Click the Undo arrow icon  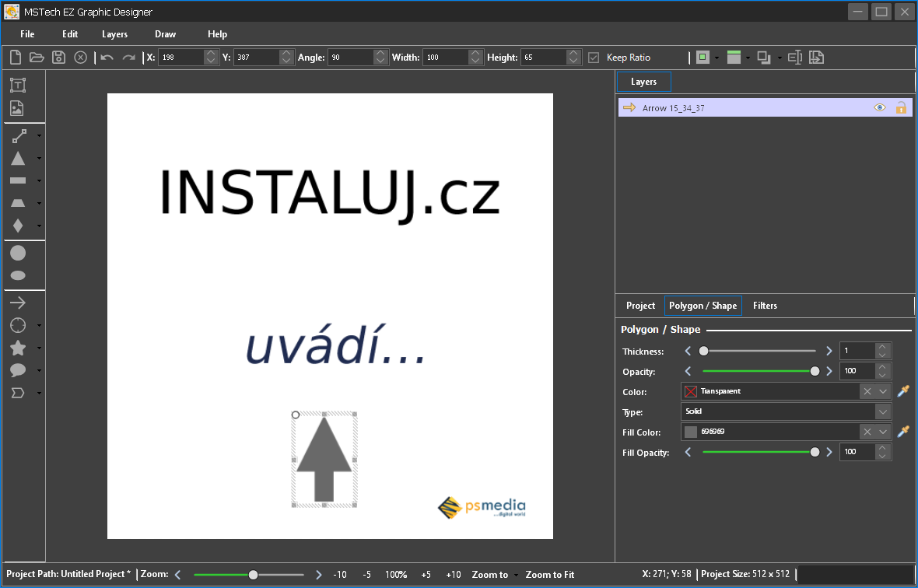tap(107, 57)
